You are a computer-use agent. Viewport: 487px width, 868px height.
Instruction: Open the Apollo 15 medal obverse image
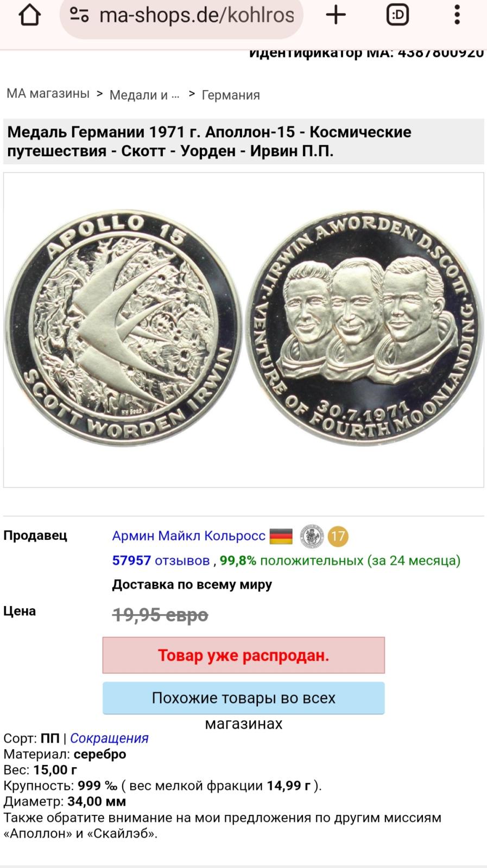(x=124, y=329)
